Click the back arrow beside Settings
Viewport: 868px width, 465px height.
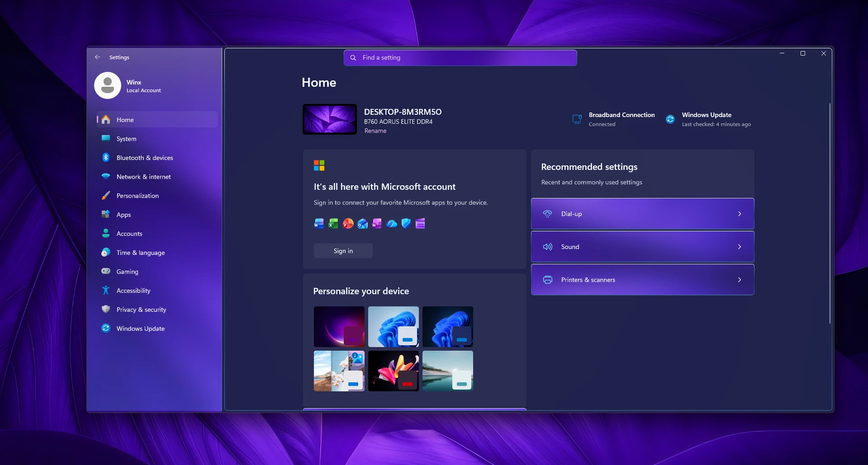[98, 57]
